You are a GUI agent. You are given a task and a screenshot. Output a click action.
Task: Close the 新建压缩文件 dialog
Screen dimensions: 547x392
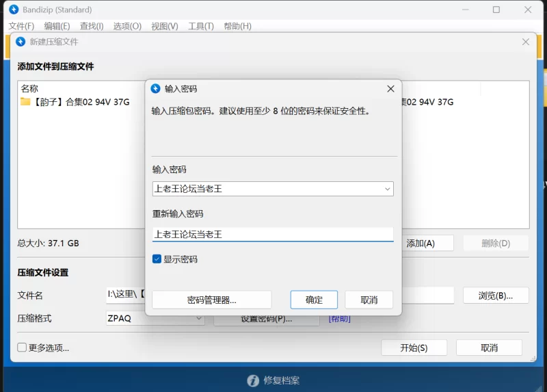tap(526, 42)
